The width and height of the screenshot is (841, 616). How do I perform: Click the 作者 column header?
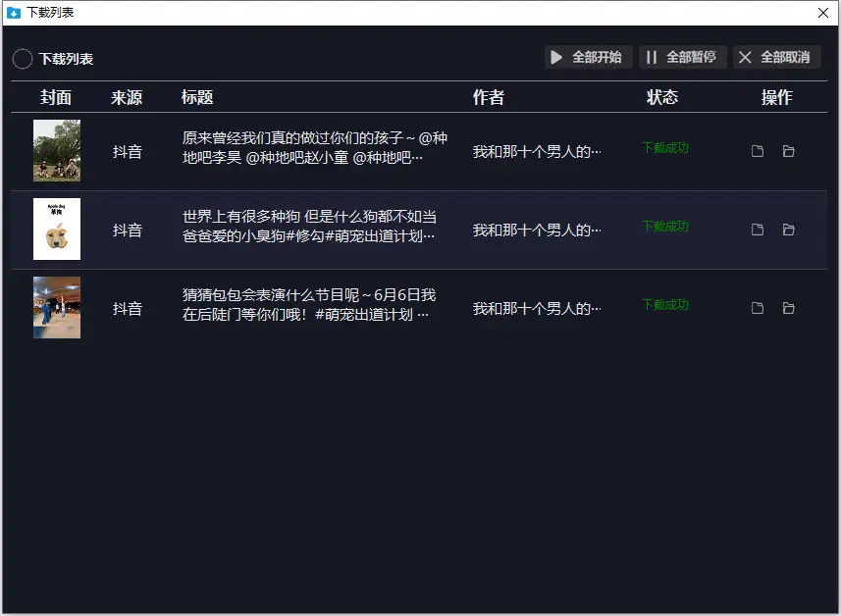coord(488,97)
